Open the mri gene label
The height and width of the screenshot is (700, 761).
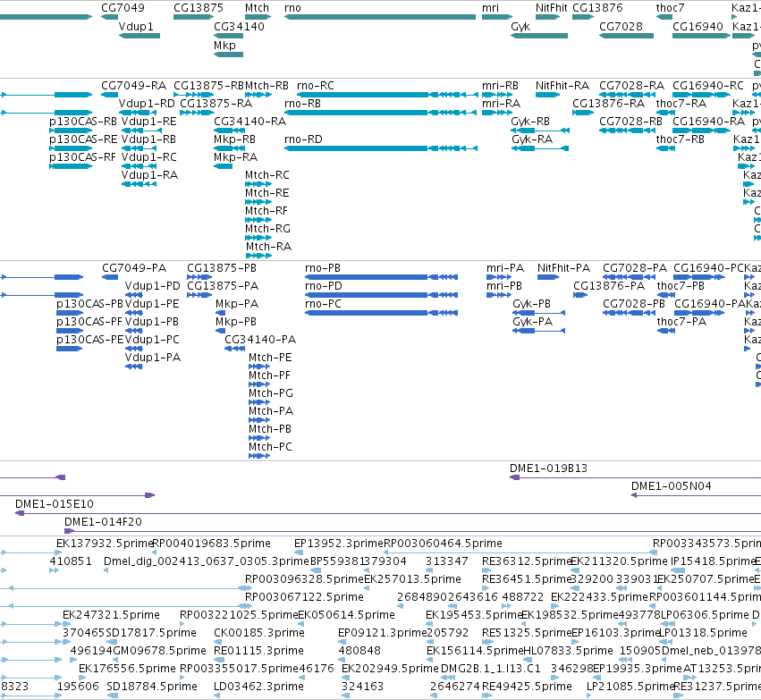(x=490, y=8)
